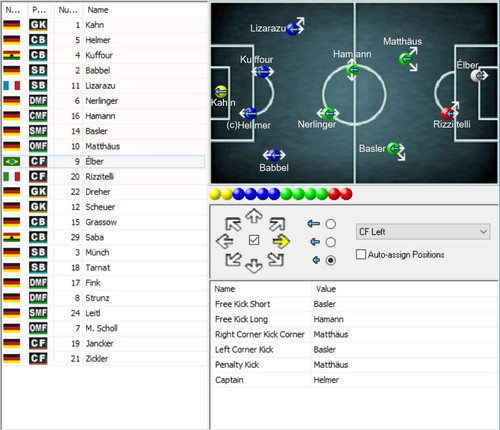The image size is (500, 430).
Task: Click the last red ball in color strip
Action: (x=346, y=194)
